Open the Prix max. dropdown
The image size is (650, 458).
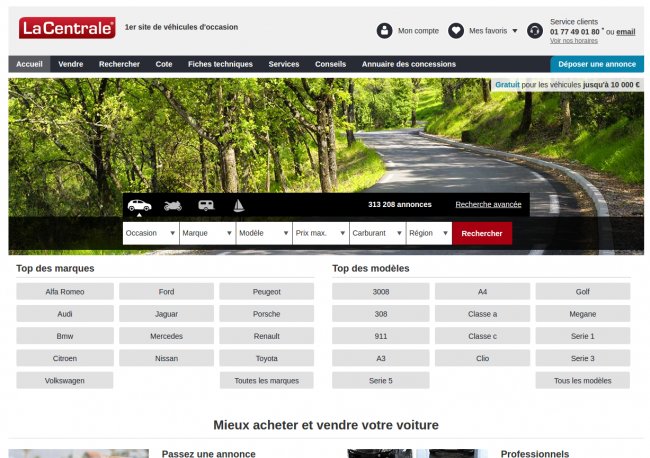[319, 233]
